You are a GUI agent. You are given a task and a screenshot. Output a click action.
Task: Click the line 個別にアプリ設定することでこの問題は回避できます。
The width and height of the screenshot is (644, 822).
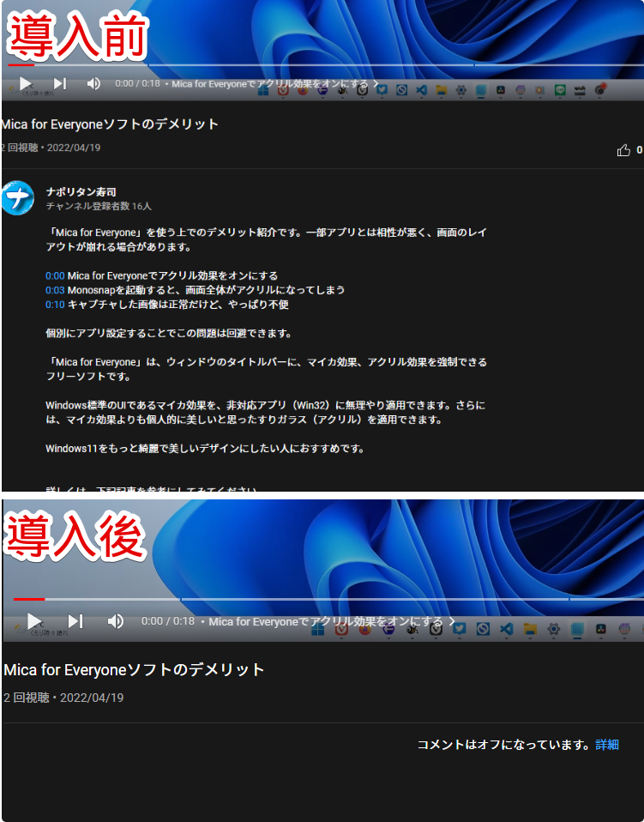coord(169,334)
